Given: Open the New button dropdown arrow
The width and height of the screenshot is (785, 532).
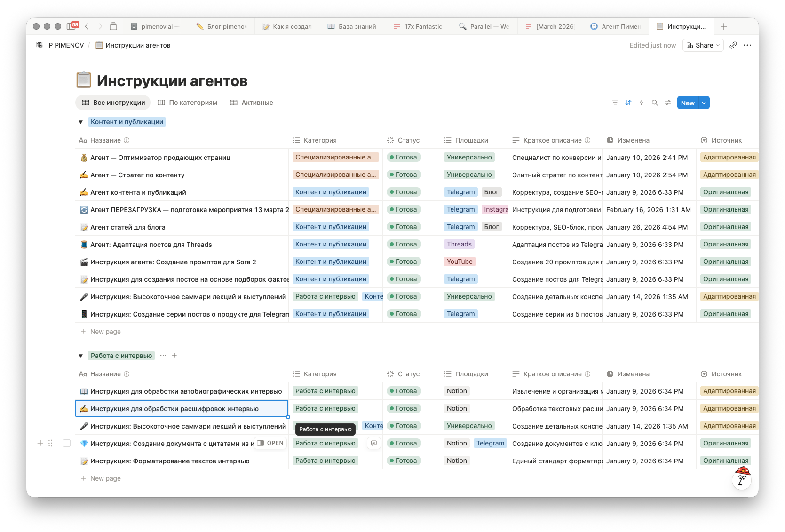Looking at the screenshot, I should pyautogui.click(x=704, y=103).
